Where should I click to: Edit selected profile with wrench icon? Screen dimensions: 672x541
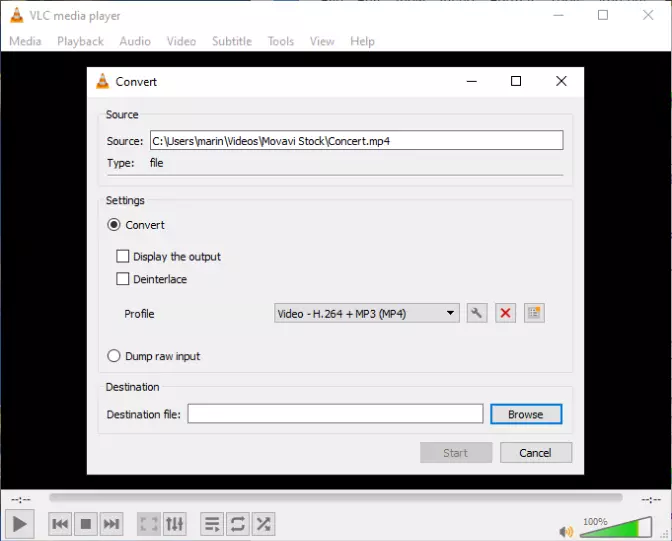click(x=477, y=313)
